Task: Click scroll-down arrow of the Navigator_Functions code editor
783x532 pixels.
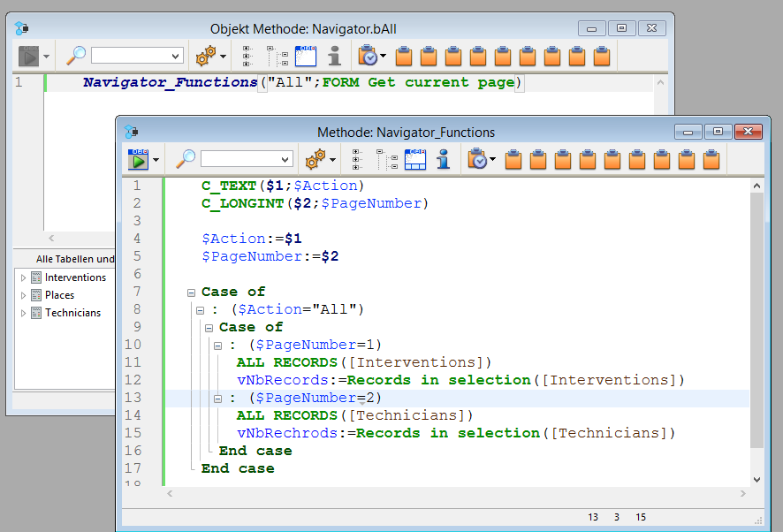Action: pyautogui.click(x=756, y=478)
